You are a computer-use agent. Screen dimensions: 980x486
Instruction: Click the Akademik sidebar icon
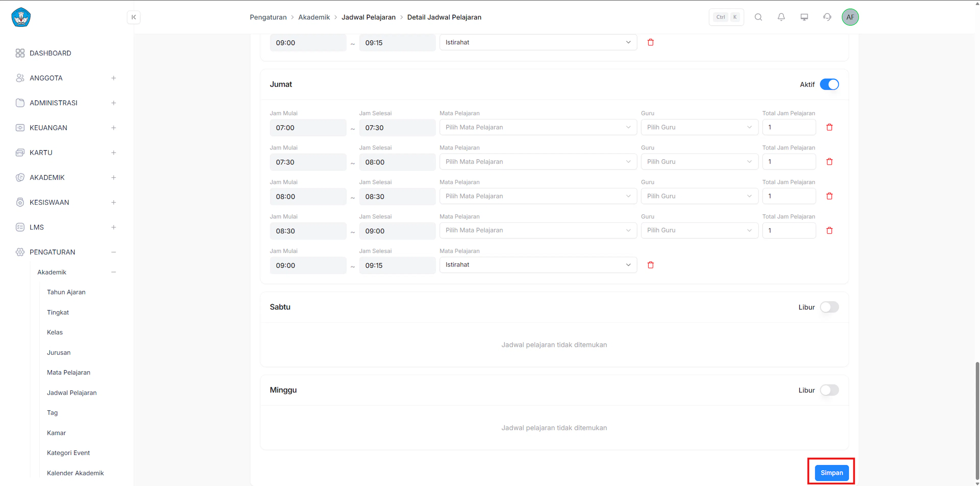tap(20, 177)
